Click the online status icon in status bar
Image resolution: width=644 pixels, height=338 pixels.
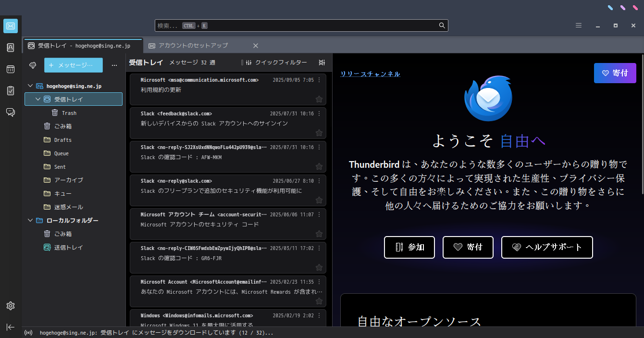click(28, 333)
